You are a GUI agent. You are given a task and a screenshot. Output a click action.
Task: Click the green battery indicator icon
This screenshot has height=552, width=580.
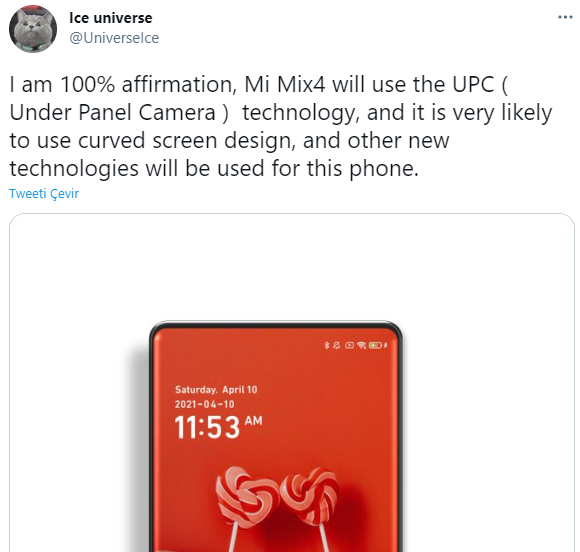[x=375, y=345]
